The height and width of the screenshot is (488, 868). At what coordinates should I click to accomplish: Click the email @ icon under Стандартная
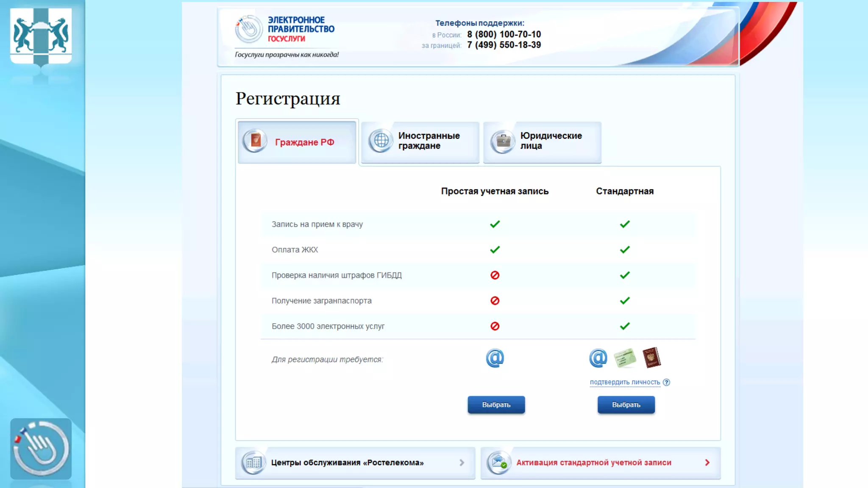[x=598, y=358]
